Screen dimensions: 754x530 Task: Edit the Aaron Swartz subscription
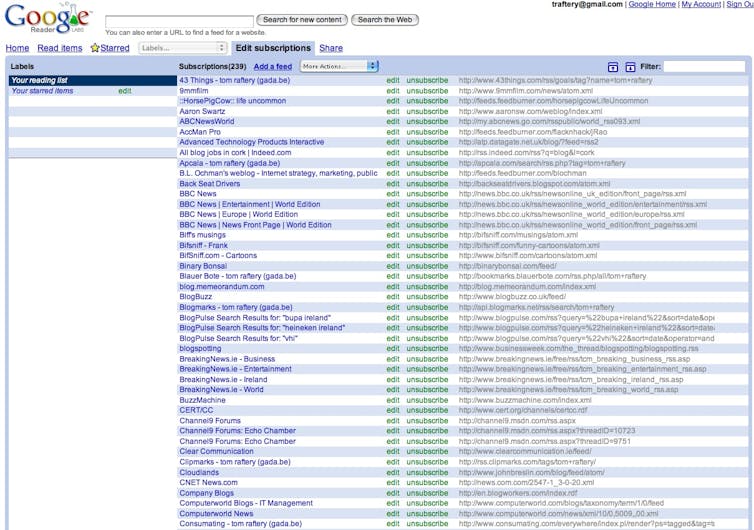(x=393, y=111)
